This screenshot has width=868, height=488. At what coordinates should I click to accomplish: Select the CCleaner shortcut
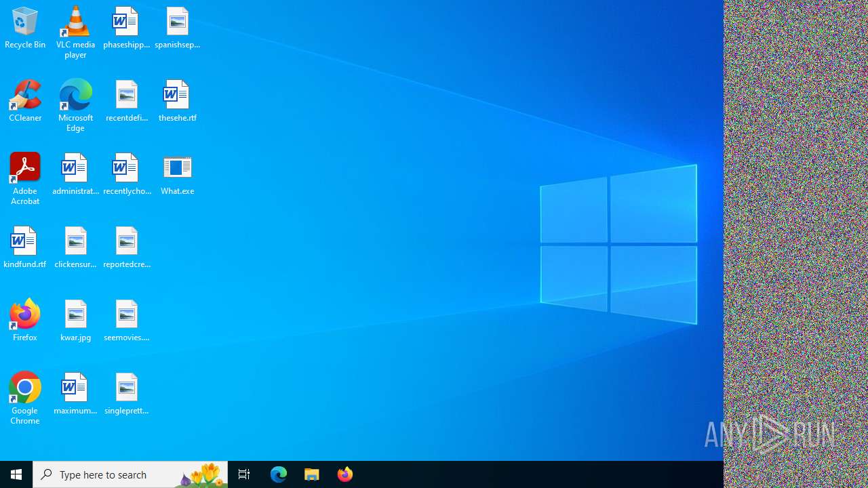click(25, 101)
